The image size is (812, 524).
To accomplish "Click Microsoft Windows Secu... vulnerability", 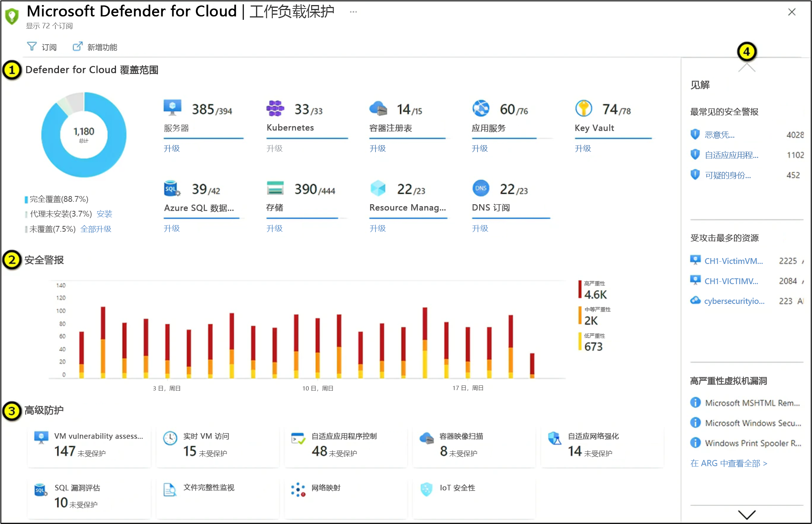I will 753,423.
